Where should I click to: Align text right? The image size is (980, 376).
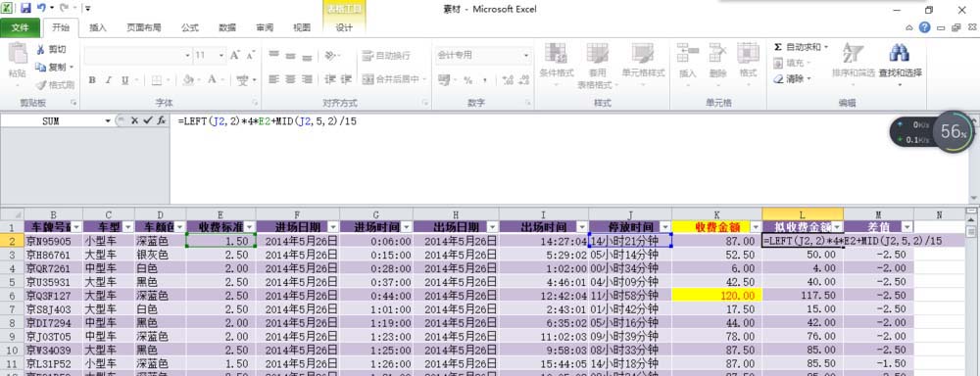pyautogui.click(x=306, y=79)
